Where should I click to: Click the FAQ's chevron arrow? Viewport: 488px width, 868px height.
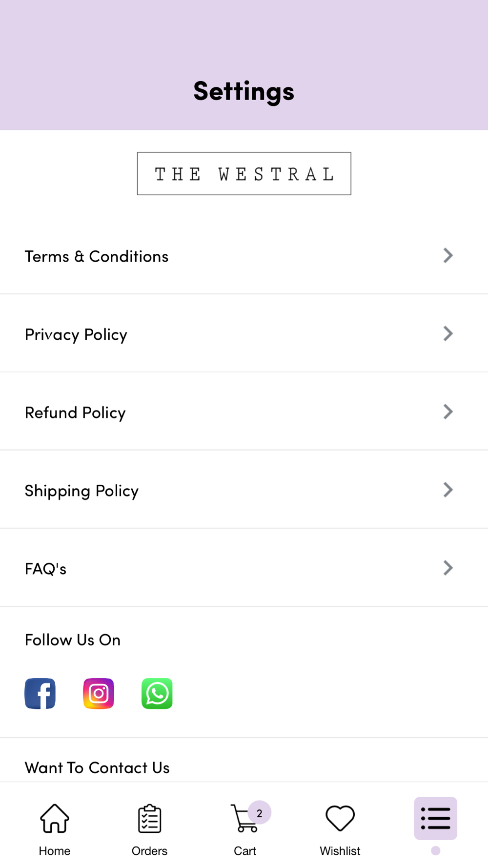[448, 568]
